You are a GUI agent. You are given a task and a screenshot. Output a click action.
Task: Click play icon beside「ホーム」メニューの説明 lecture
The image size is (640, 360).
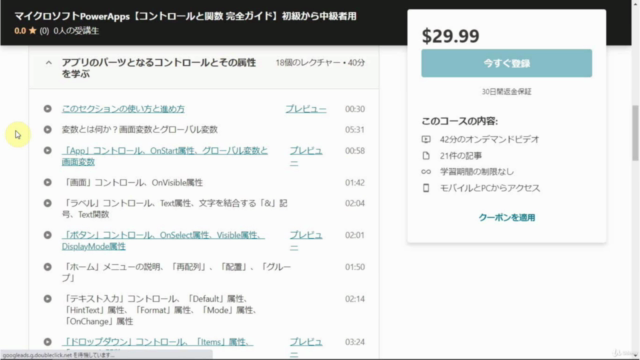(48, 267)
